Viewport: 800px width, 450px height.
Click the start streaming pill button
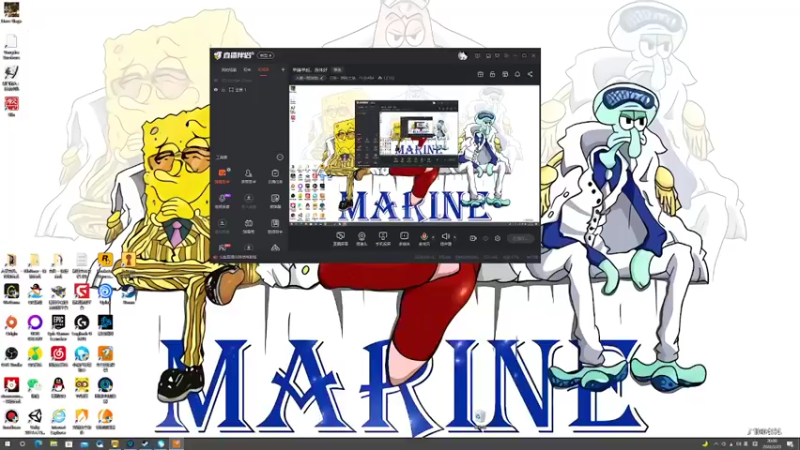tap(520, 238)
